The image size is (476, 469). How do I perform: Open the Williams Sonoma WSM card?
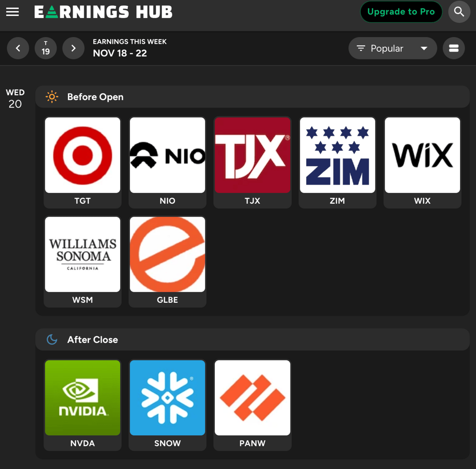click(83, 262)
